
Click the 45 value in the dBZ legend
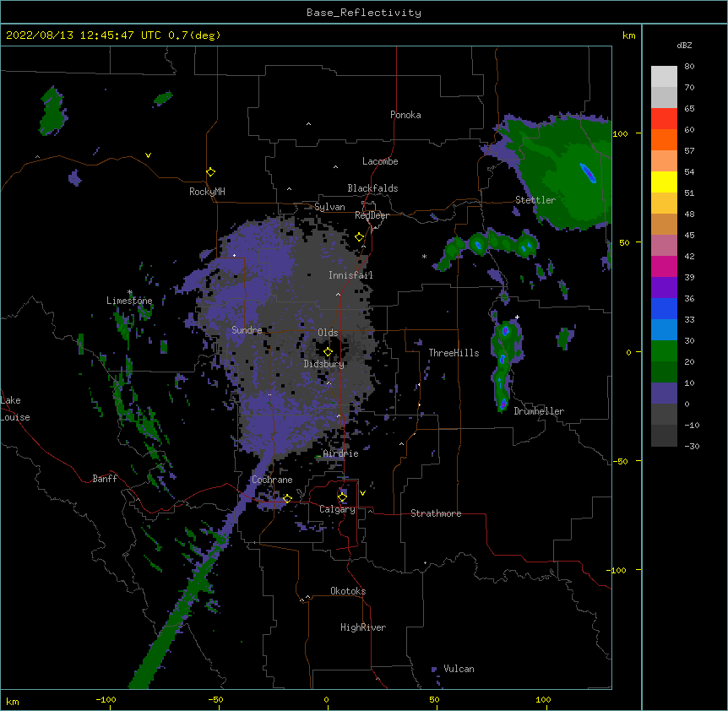tap(689, 236)
